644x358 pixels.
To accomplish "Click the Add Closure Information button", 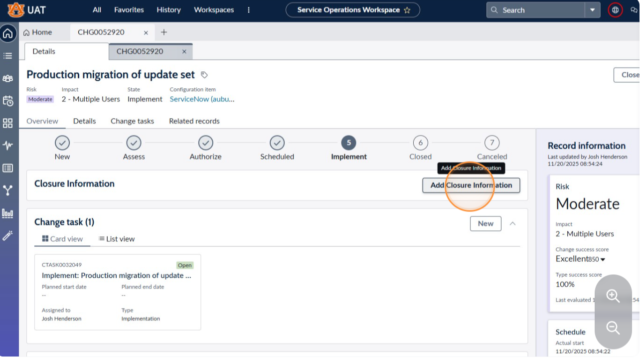I will coord(471,185).
